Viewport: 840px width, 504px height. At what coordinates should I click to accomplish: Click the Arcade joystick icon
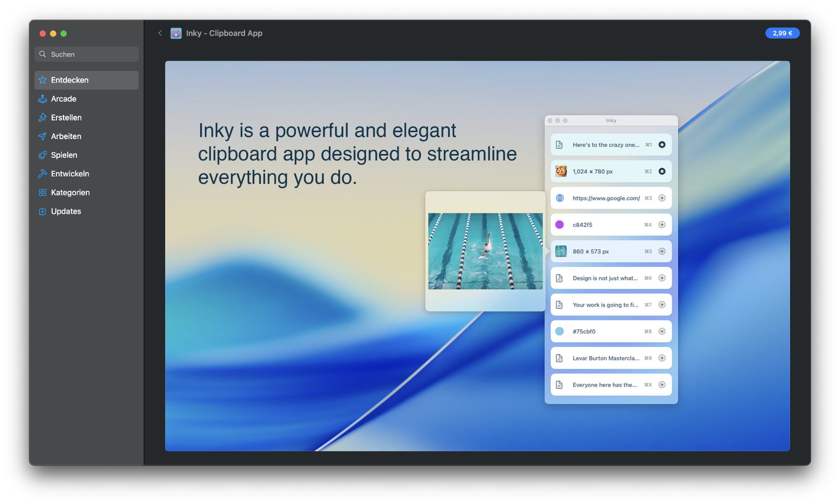[x=42, y=99]
